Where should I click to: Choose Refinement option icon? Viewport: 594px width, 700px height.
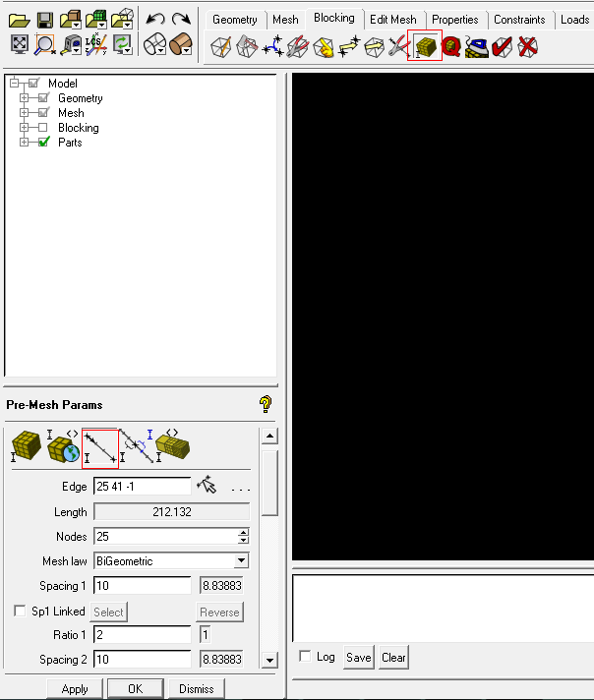[173, 444]
